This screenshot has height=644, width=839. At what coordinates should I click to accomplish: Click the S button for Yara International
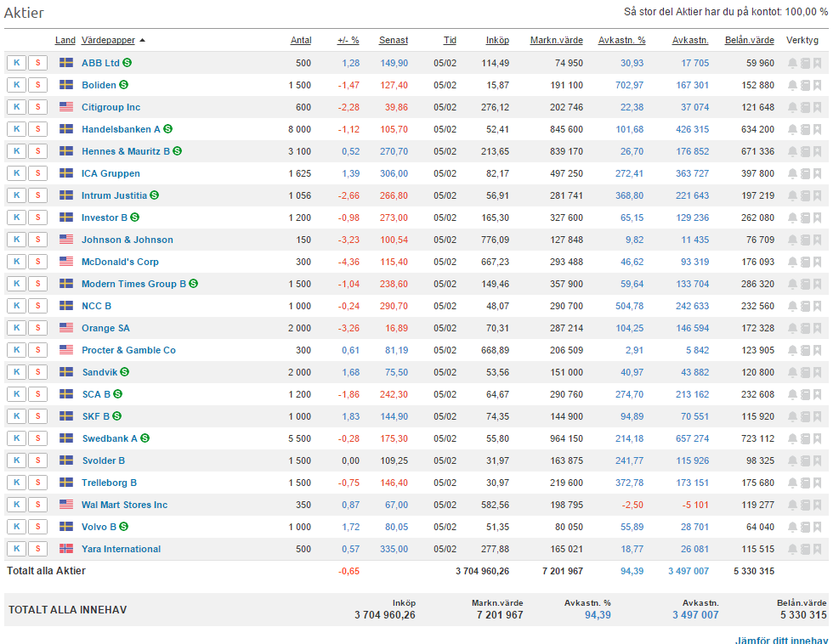click(38, 549)
